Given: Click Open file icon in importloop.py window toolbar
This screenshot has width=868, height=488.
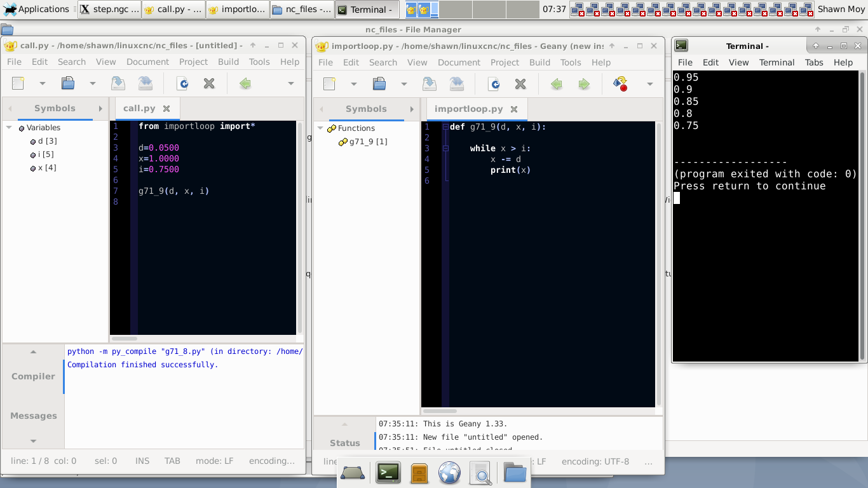Looking at the screenshot, I should click(379, 84).
